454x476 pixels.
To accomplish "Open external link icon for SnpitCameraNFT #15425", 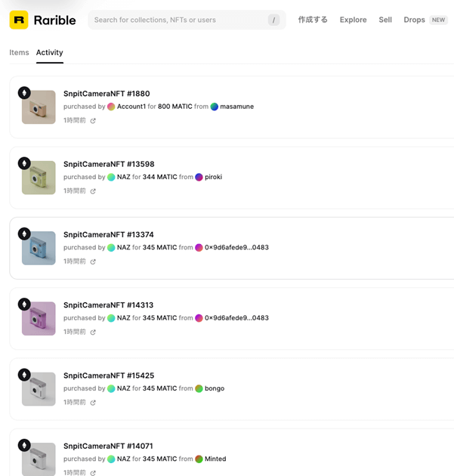I will tap(93, 403).
